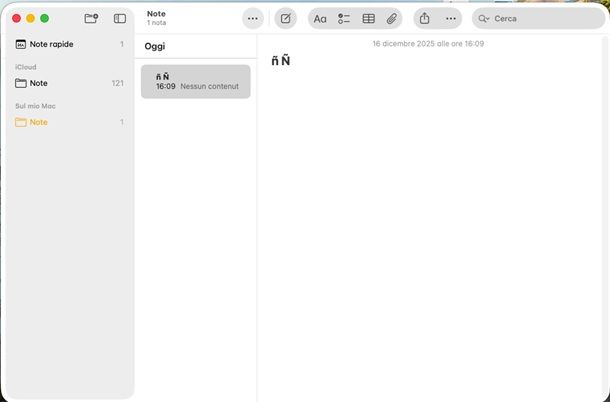Toggle the sidebar visibility icon
Screen dimensions: 610x402
pyautogui.click(x=119, y=18)
